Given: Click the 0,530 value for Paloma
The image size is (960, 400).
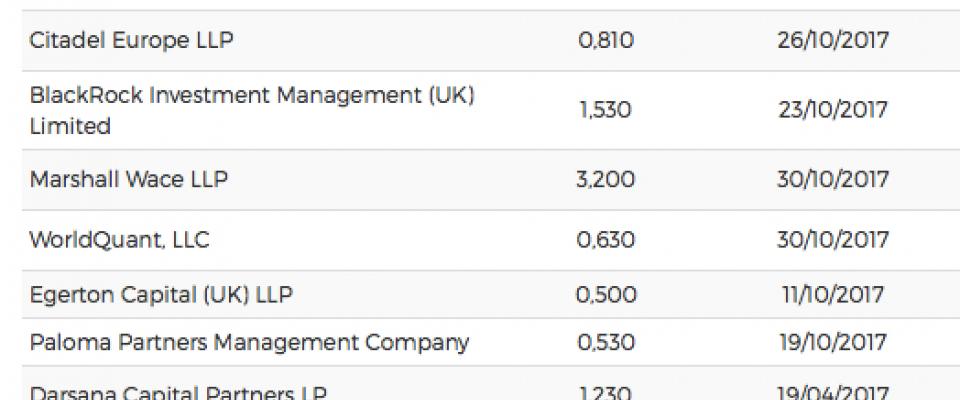Looking at the screenshot, I should tap(606, 342).
